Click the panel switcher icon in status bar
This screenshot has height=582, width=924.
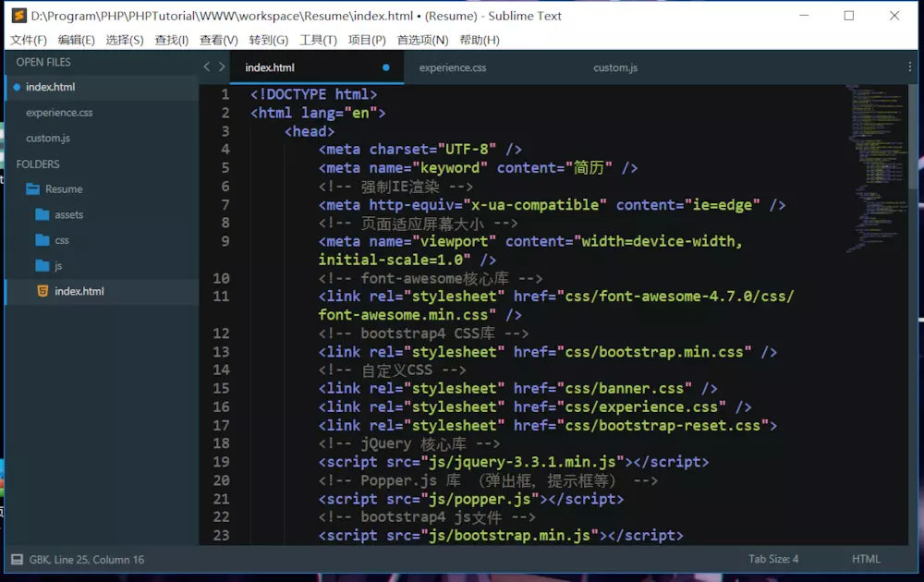click(x=17, y=560)
